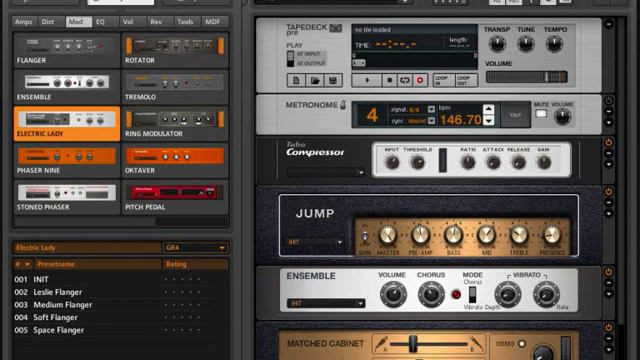Open the GR4 bank dropdown
The width and height of the screenshot is (640, 360).
195,247
